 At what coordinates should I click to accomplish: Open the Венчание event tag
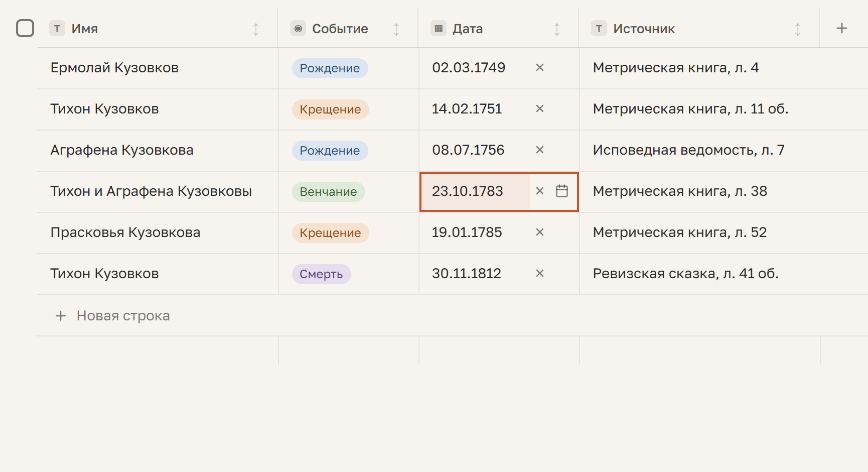(x=328, y=192)
